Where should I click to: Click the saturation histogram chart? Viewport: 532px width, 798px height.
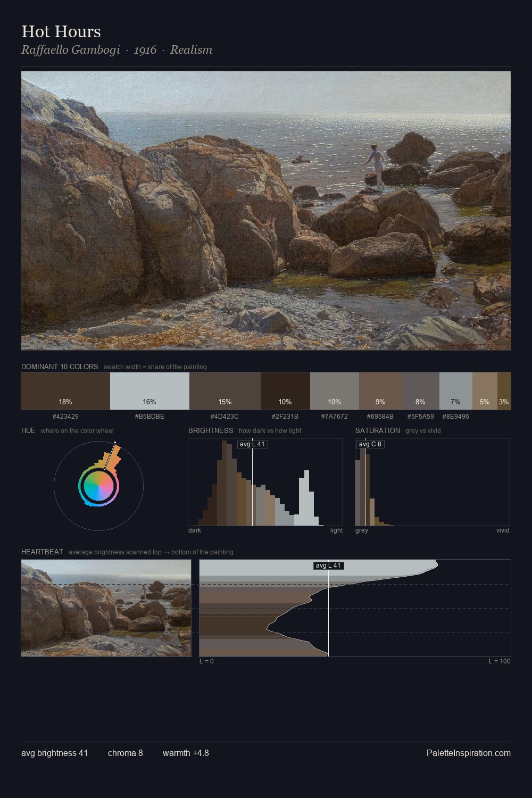[433, 482]
